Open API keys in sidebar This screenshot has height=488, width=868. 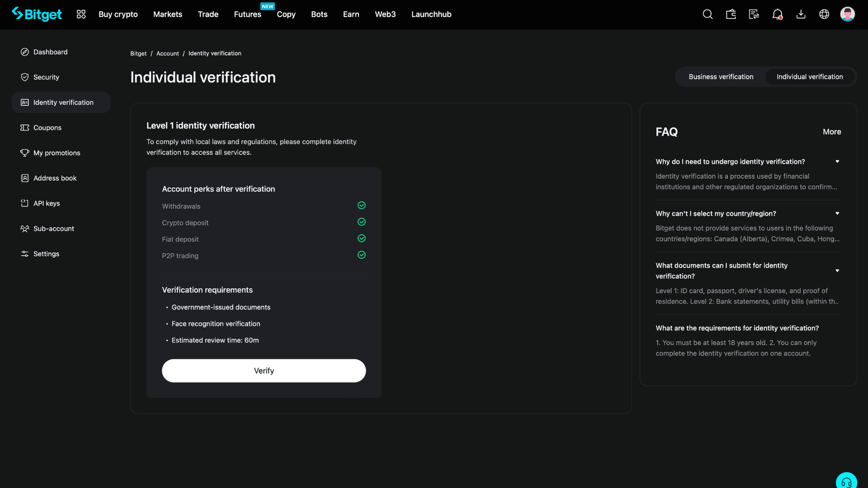pos(47,203)
